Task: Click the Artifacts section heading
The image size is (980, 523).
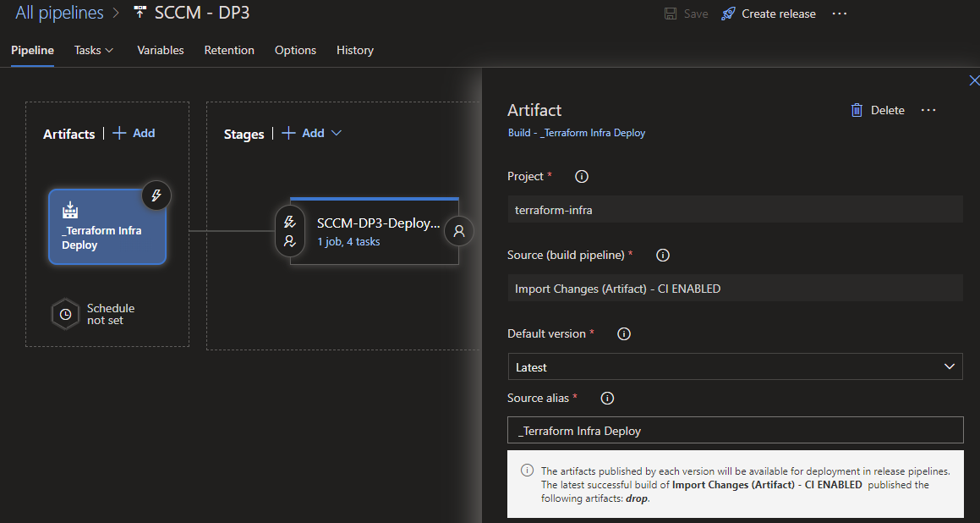Action: [x=68, y=134]
